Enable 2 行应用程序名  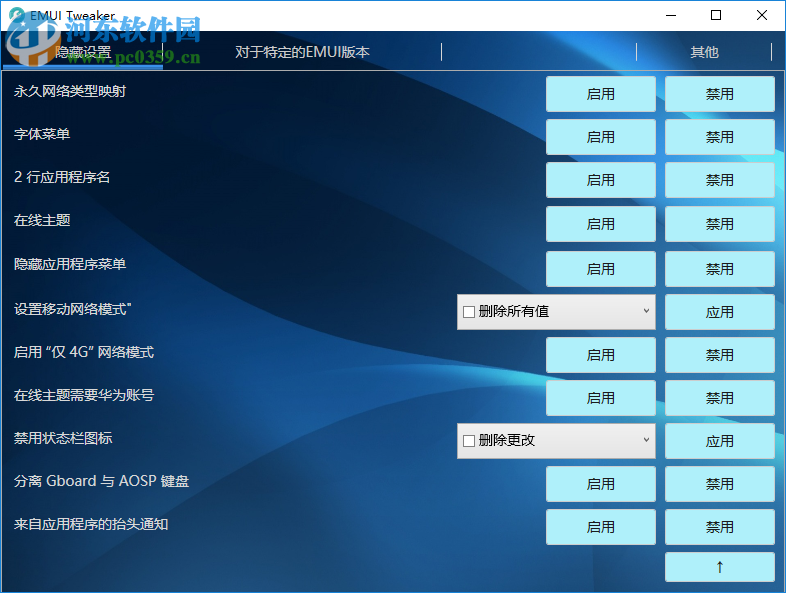(x=601, y=180)
